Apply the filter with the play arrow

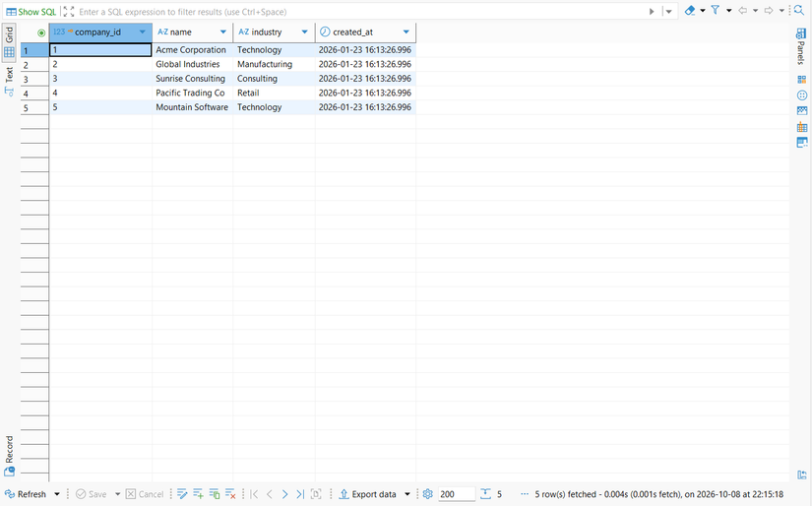tap(652, 12)
